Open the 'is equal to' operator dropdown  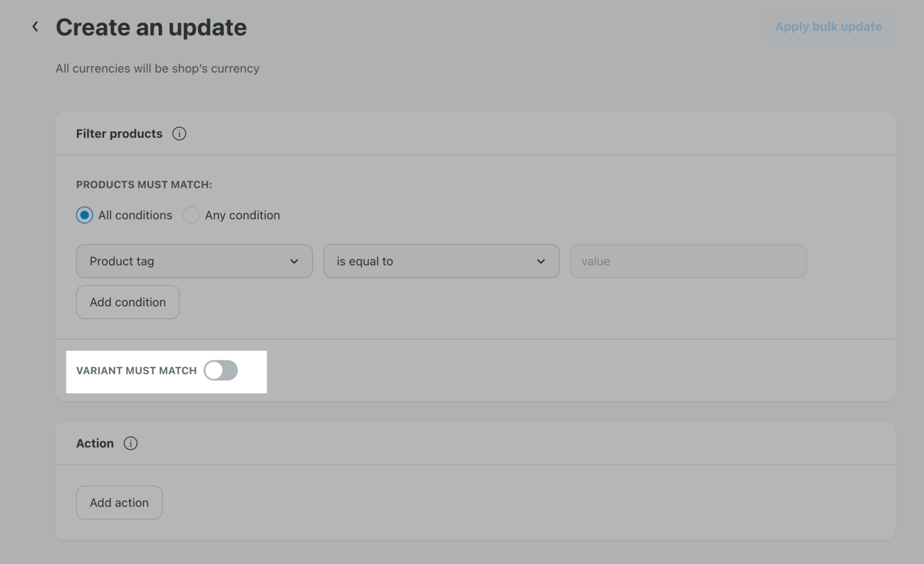[x=441, y=262]
